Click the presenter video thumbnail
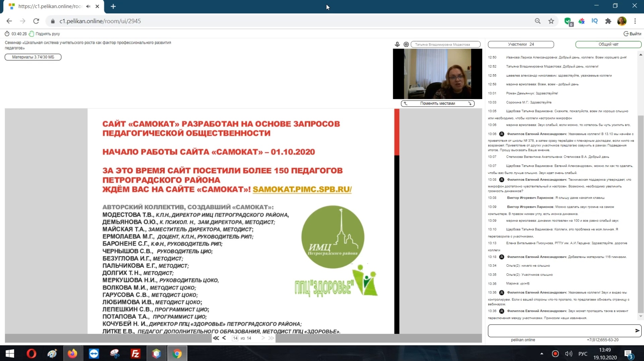The image size is (644, 361). click(437, 74)
